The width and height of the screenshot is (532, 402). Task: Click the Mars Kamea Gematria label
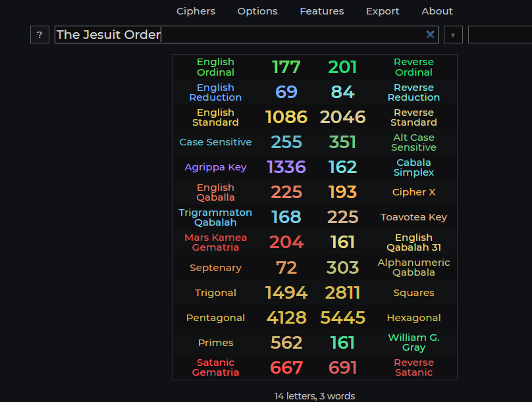tap(215, 242)
